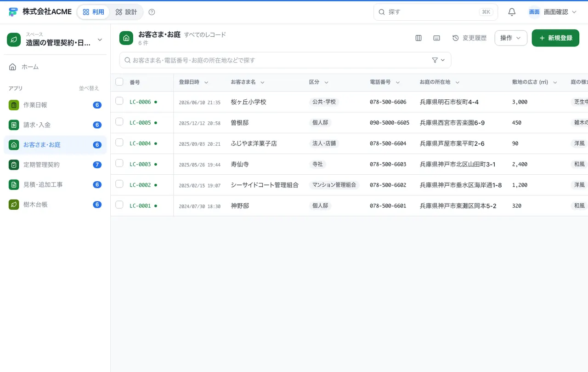Viewport: 588px width, 372px height.
Task: Check the checkbox for row LC-0005
Action: coord(119,122)
